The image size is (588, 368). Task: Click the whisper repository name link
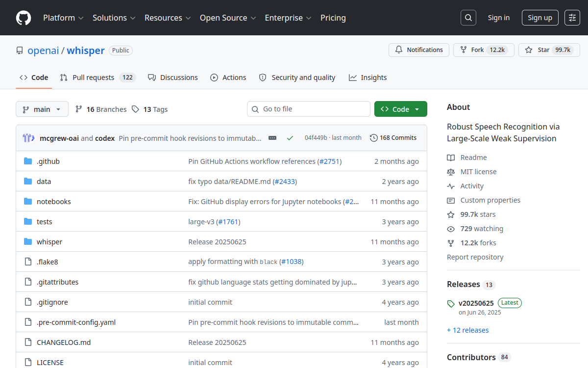[86, 51]
